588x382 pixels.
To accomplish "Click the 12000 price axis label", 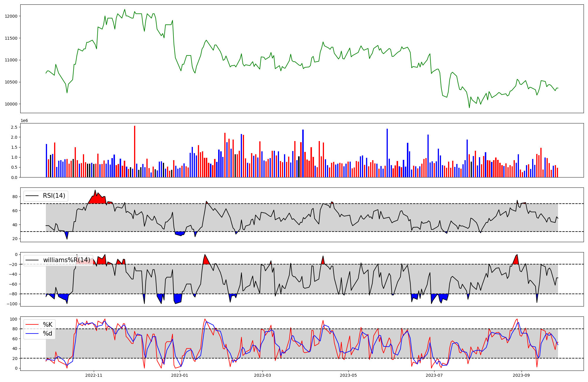I will click(x=11, y=16).
